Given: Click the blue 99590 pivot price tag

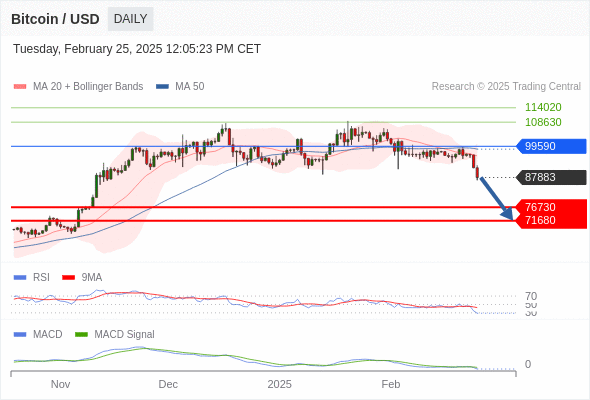Looking at the screenshot, I should pos(551,146).
